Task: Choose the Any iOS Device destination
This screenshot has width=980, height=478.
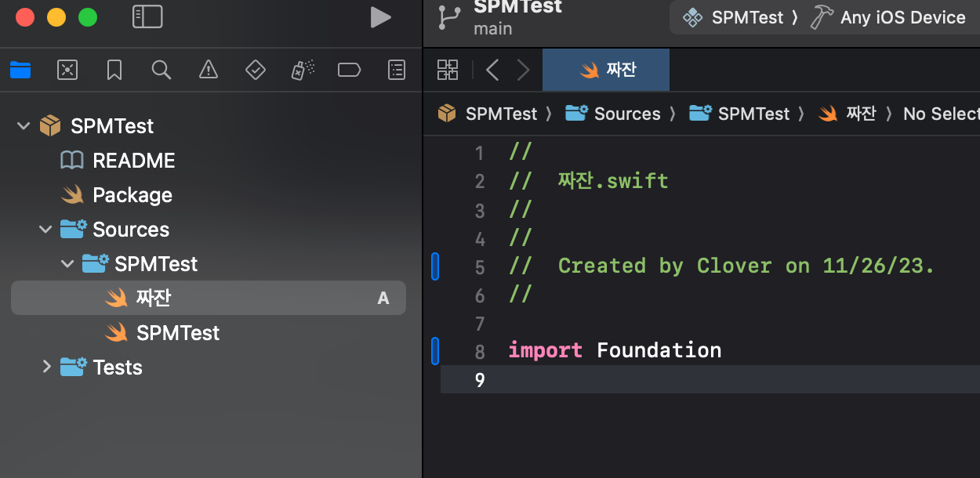Action: pyautogui.click(x=888, y=17)
